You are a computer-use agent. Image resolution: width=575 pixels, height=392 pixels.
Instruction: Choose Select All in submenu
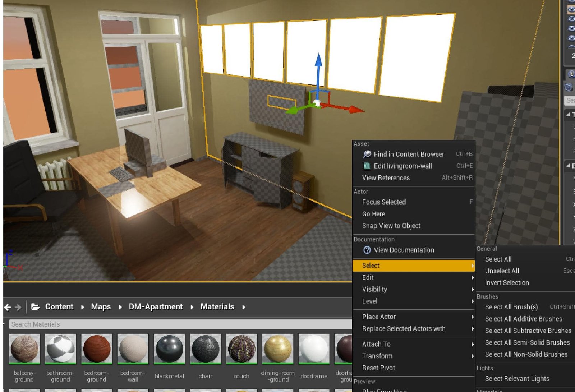(525, 259)
